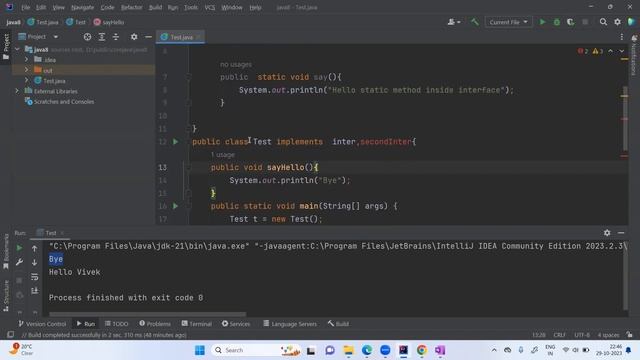
Task: Run with coverage icon in top toolbar
Action: click(x=571, y=22)
